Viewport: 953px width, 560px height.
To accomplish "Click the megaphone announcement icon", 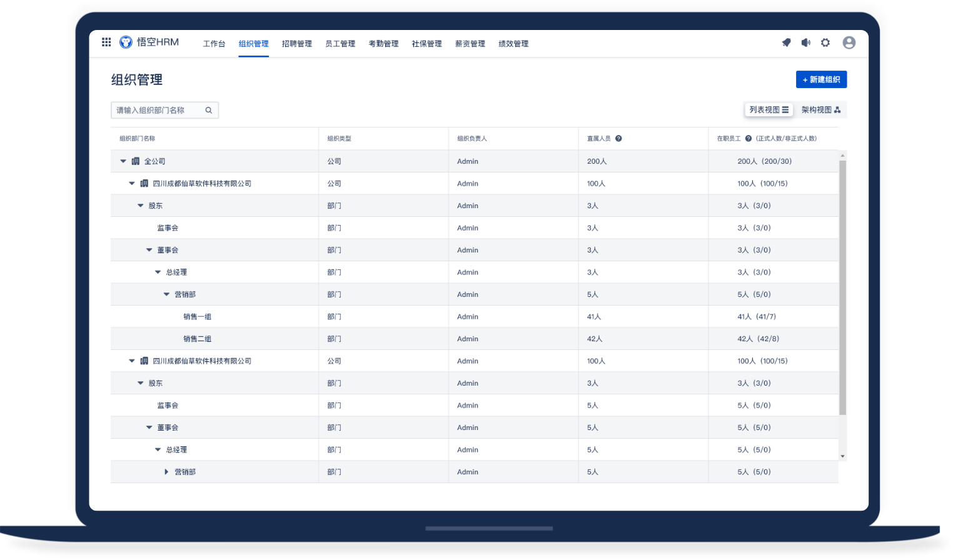I will (x=806, y=42).
